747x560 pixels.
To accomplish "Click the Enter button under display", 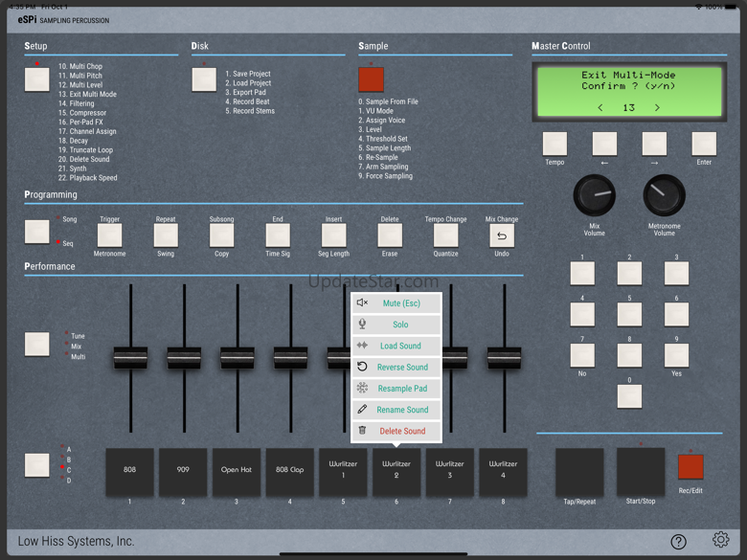I will tap(704, 144).
